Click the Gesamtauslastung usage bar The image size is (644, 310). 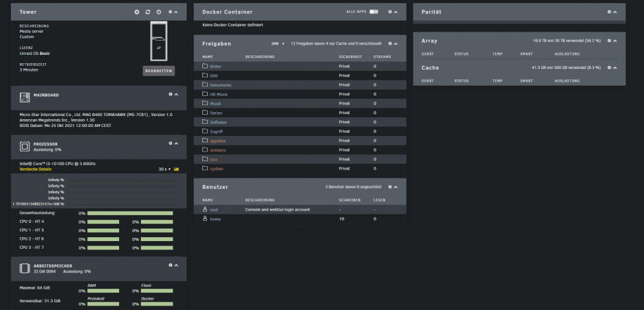pos(130,213)
